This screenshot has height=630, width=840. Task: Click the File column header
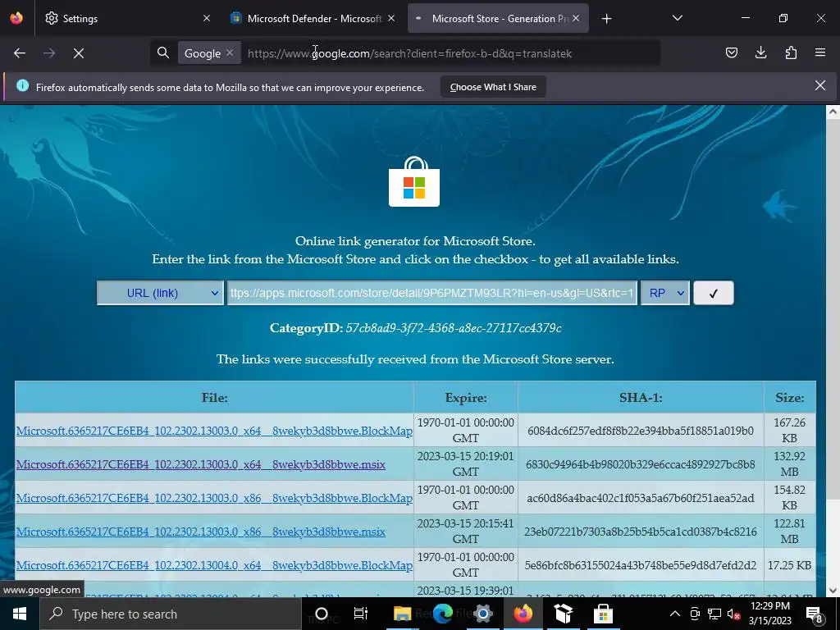(214, 398)
